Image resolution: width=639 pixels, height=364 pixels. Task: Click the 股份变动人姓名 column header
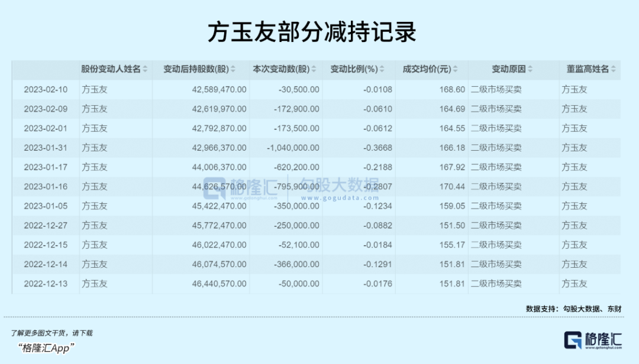click(x=111, y=69)
